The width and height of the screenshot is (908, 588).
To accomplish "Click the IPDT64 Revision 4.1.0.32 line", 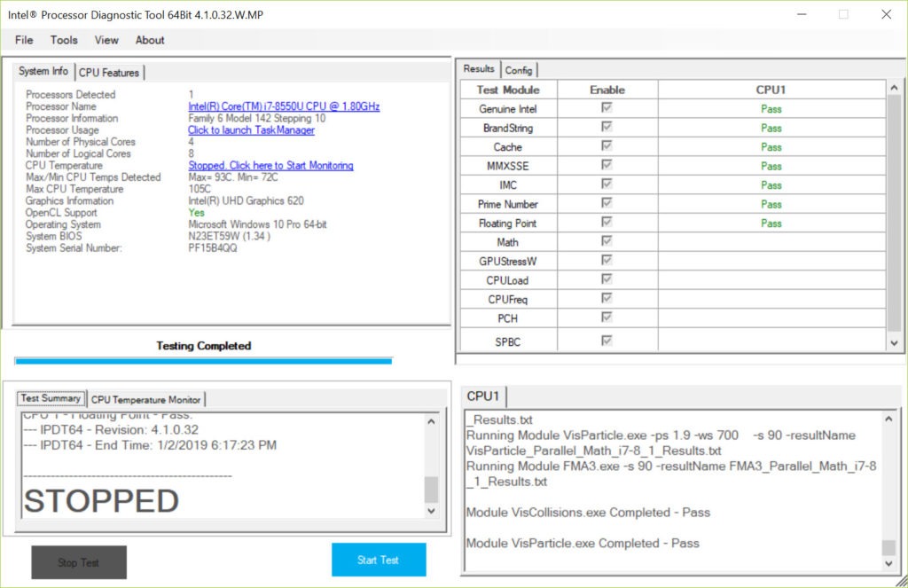I will [111, 430].
